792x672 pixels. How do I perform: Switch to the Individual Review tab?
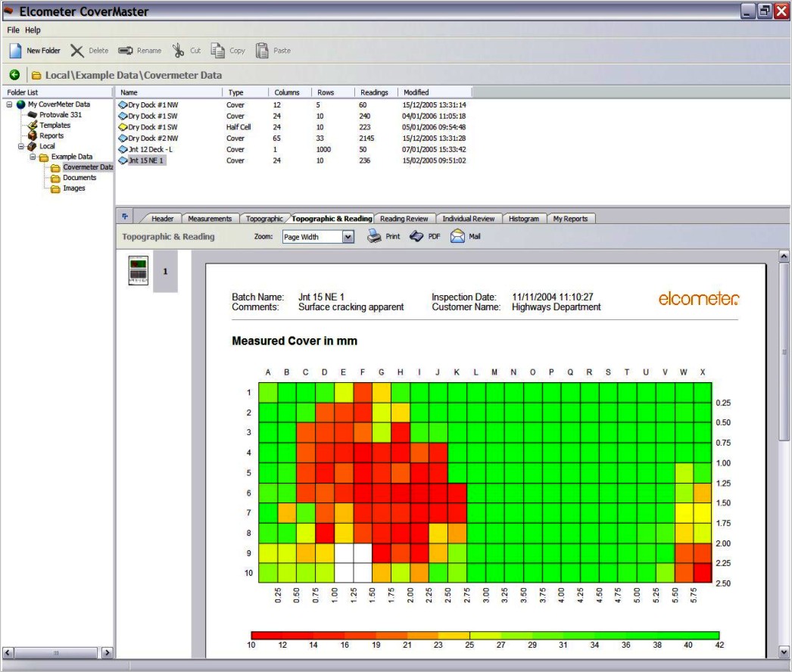pos(468,219)
